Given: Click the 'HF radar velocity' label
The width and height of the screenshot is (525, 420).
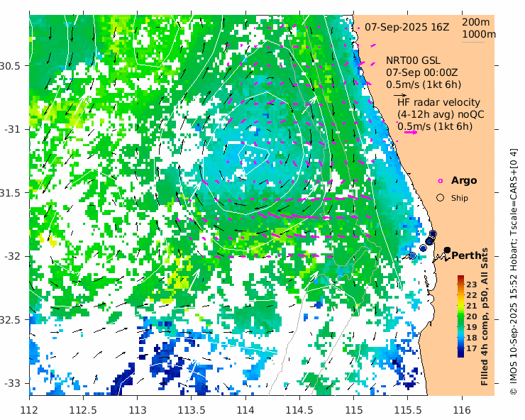Looking at the screenshot, I should [x=438, y=102].
